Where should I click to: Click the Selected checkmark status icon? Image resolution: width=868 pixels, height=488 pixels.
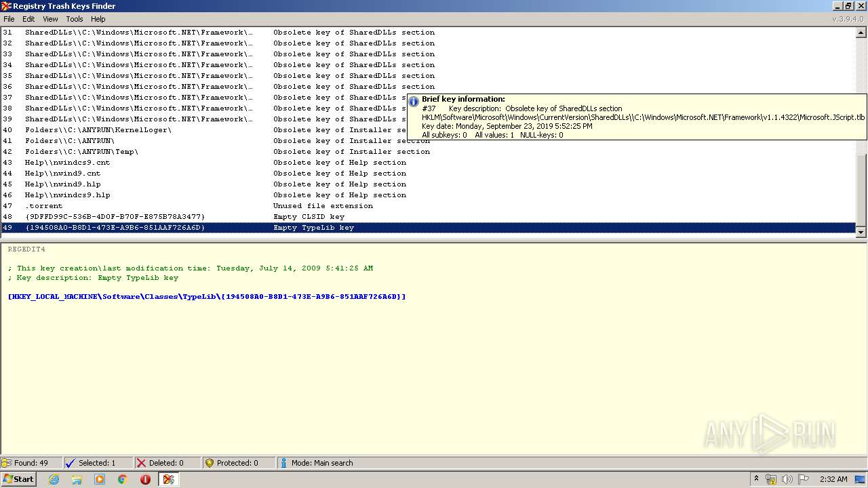pyautogui.click(x=71, y=463)
